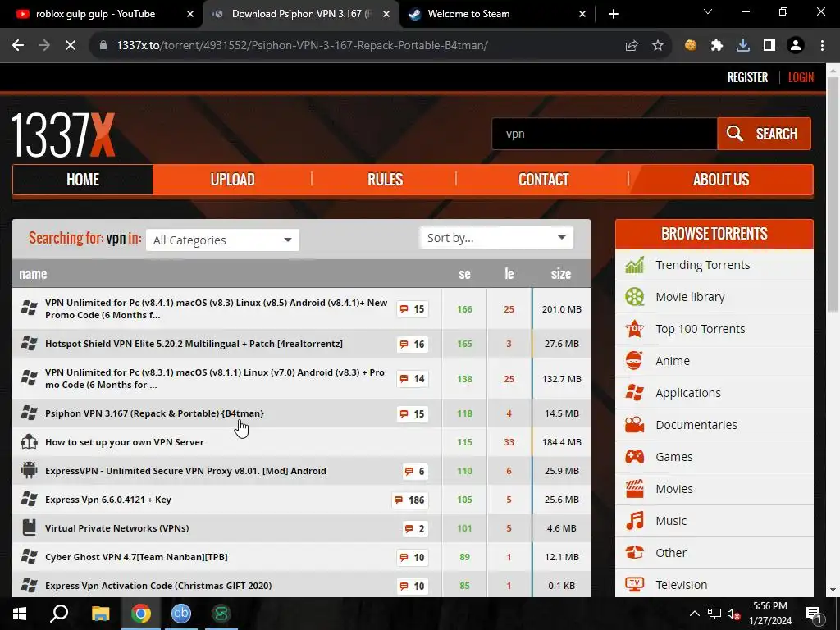Open a new browser tab with plus
The image size is (840, 630).
[614, 14]
